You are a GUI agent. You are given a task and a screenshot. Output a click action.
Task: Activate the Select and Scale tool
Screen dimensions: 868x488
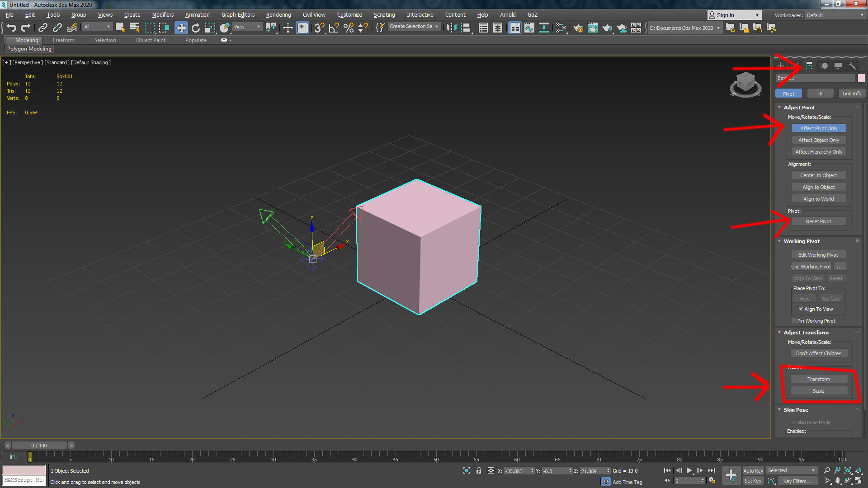click(210, 28)
